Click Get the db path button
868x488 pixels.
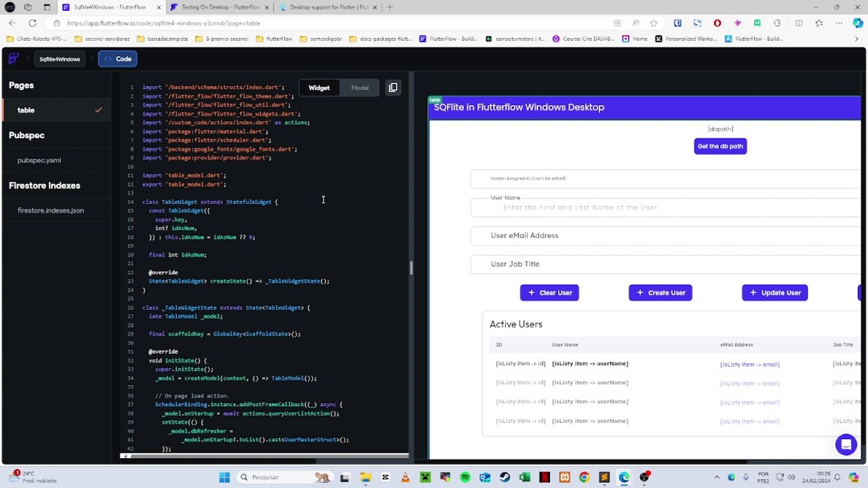(720, 146)
